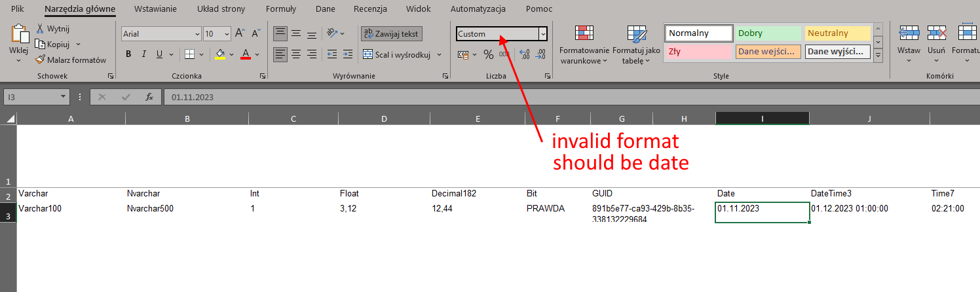Click the increase decimal places icon
The image size is (980, 292).
pos(524,54)
